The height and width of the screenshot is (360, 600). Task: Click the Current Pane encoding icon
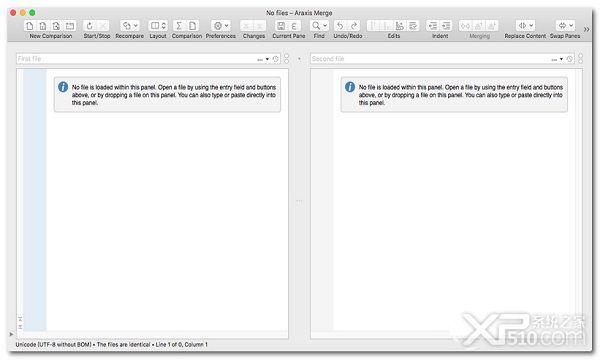pos(294,26)
